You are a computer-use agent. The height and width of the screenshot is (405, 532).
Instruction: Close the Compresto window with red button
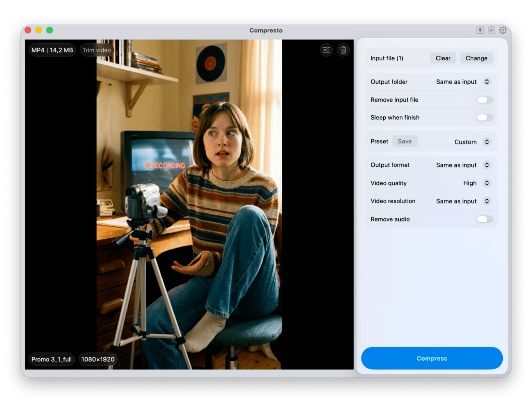coord(28,30)
